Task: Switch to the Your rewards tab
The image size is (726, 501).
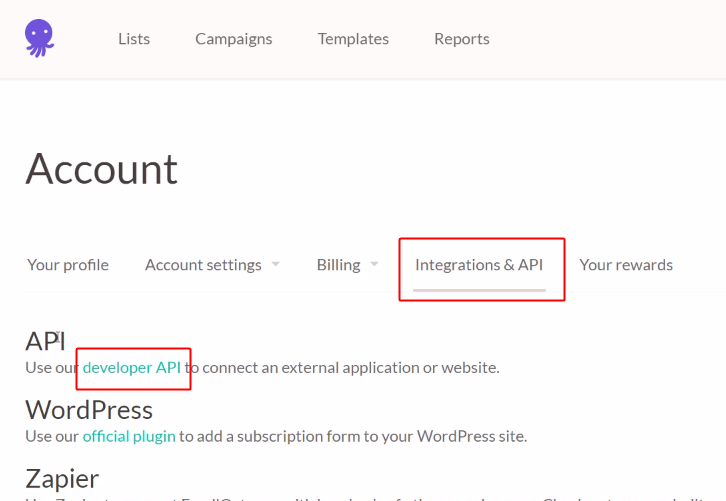Action: pos(626,265)
